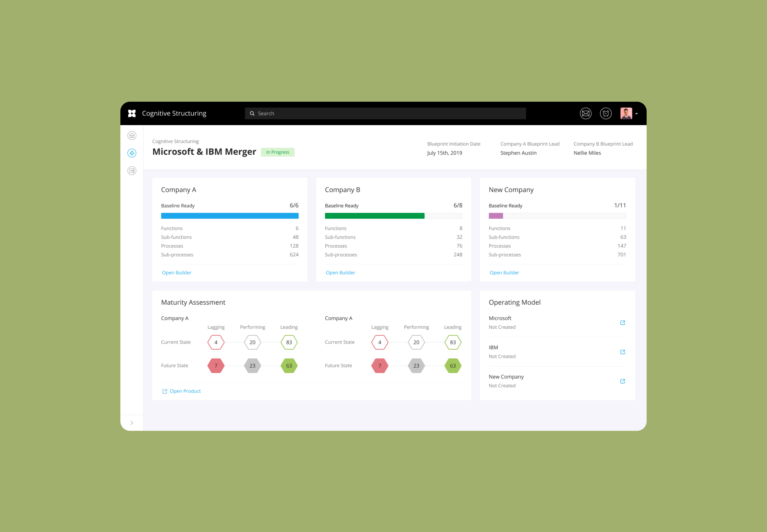Click the name Nellie Miles
This screenshot has height=532, width=767.
(x=587, y=153)
